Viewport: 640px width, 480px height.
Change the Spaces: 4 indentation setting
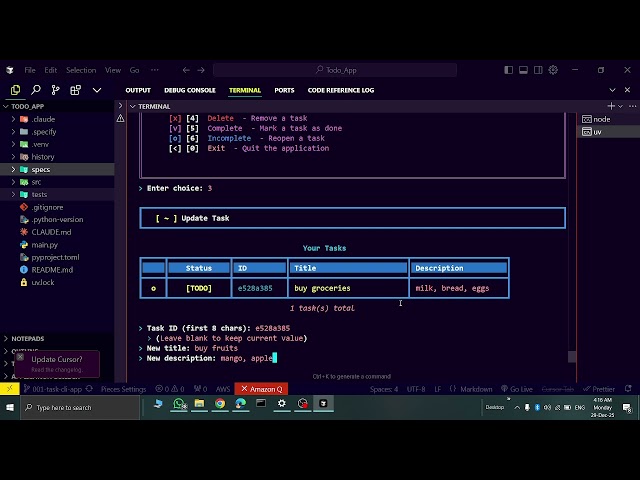(384, 389)
